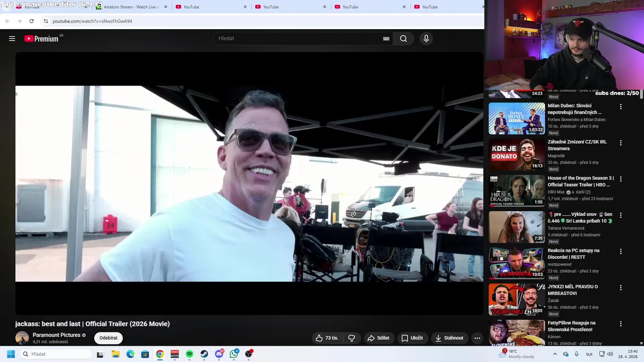The image size is (644, 362).
Task: Open options menu for Milan Dubec video
Action: tap(620, 107)
